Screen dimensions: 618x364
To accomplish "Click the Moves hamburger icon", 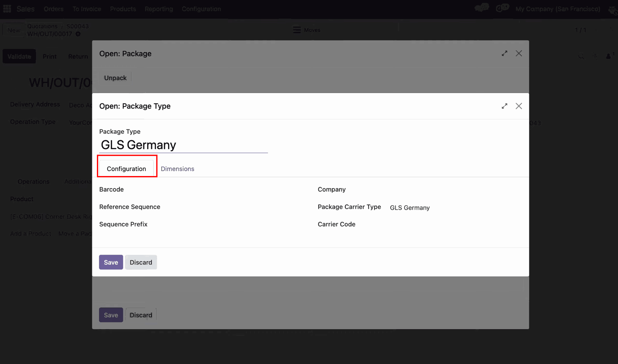I will click(296, 30).
